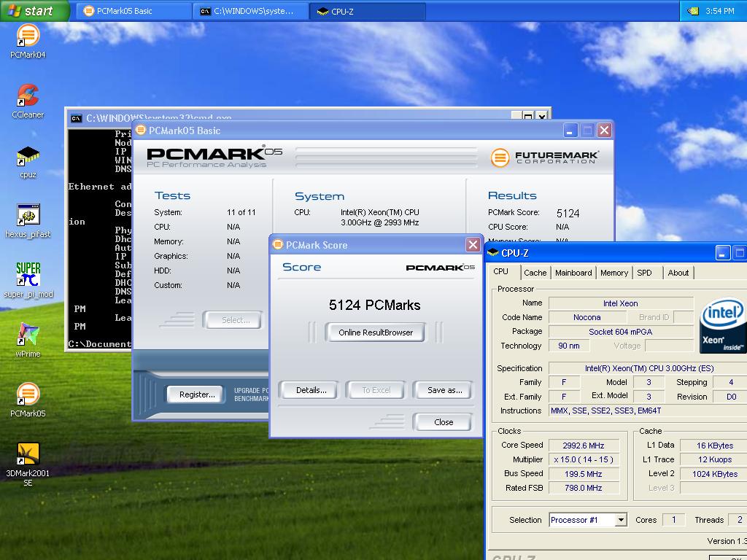Click the Instructions MMX, SSE list field

coord(648,411)
